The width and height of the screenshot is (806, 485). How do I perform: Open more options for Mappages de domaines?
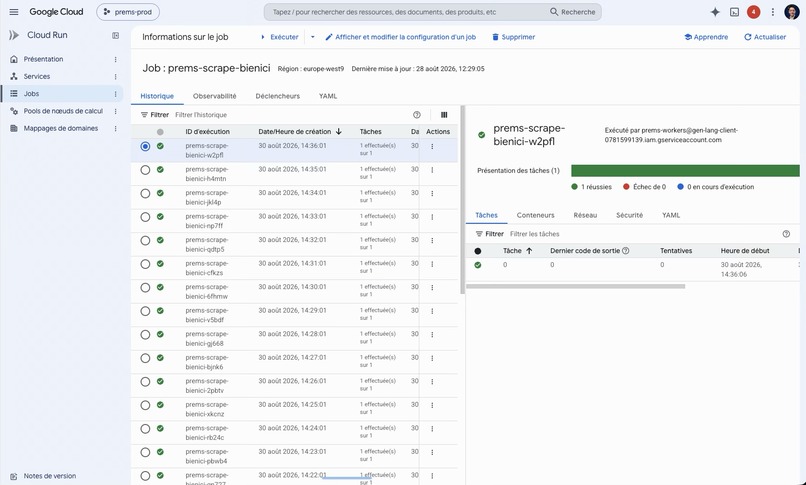(x=116, y=128)
